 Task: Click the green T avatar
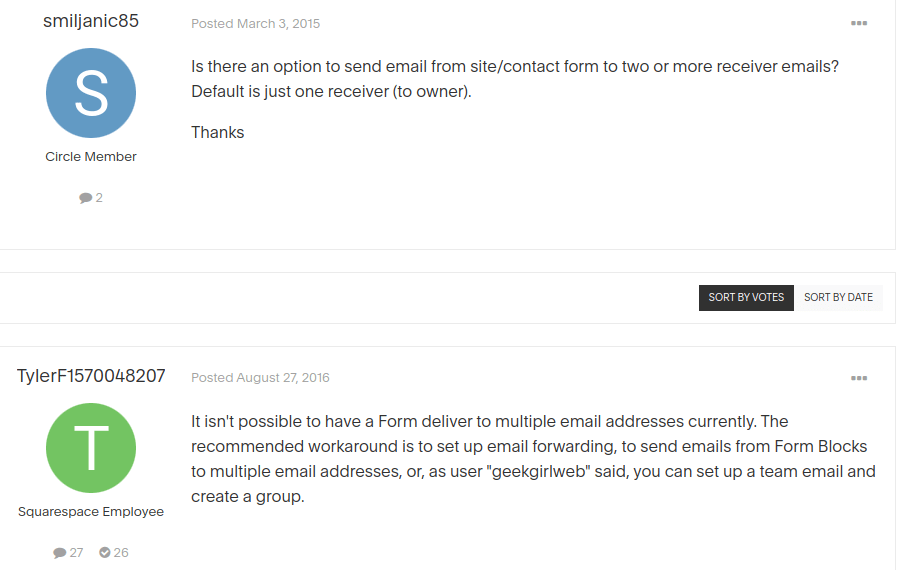[91, 448]
